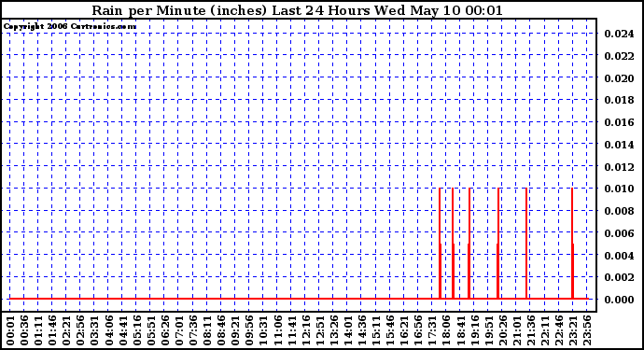Screen dimensions: 644x350
Task: Click the 15:11 time label
Action: pos(375,330)
